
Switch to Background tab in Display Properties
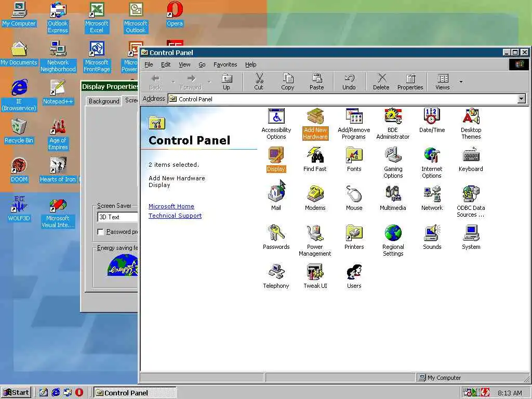click(x=104, y=101)
